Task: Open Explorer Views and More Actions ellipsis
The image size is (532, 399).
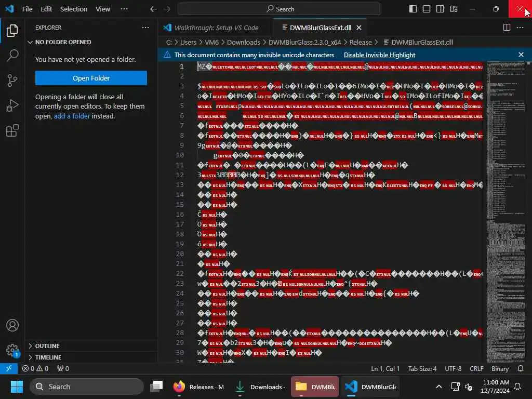Action: (x=145, y=28)
